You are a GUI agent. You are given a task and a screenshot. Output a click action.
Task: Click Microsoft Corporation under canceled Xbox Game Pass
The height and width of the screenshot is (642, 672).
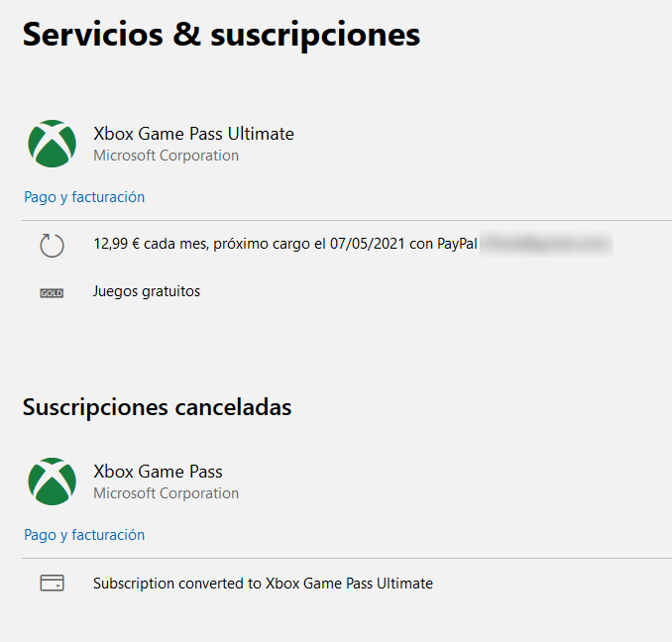167,493
